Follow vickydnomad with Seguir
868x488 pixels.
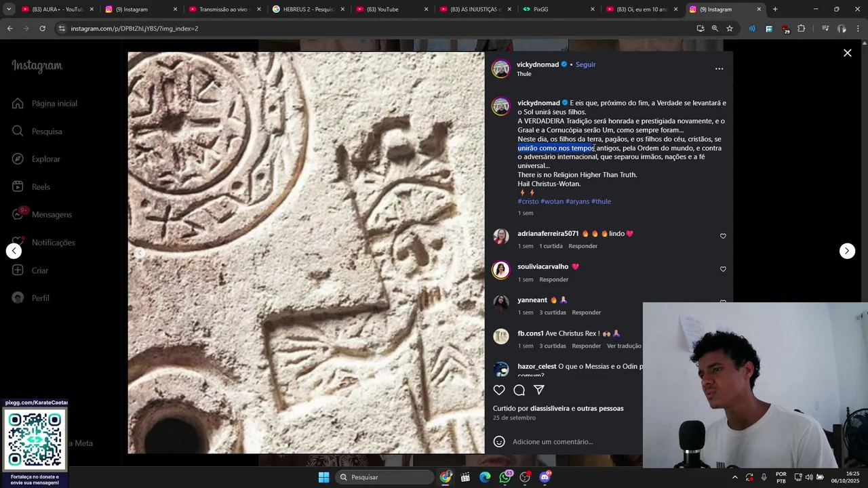(585, 64)
